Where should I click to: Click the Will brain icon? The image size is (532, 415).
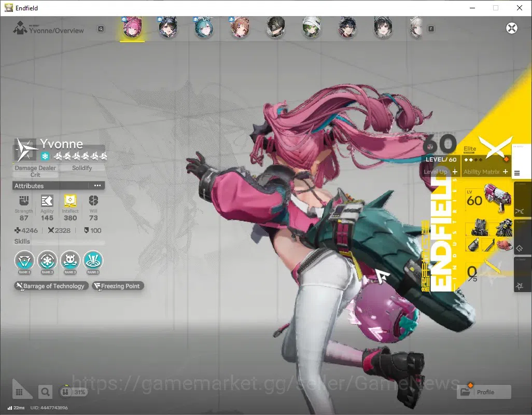[x=93, y=201]
